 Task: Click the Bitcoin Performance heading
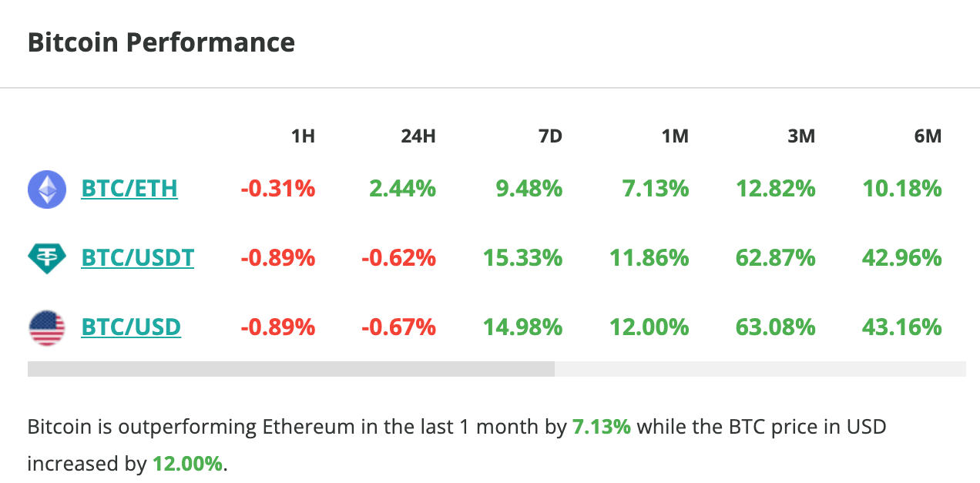coord(161,42)
